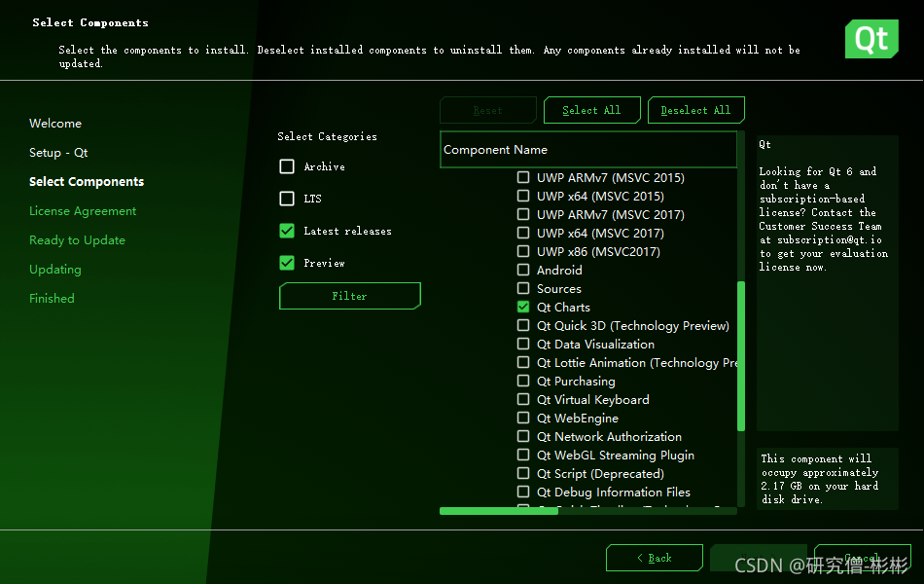This screenshot has height=584, width=924.
Task: Click the disk space estimate text
Action: click(x=820, y=479)
